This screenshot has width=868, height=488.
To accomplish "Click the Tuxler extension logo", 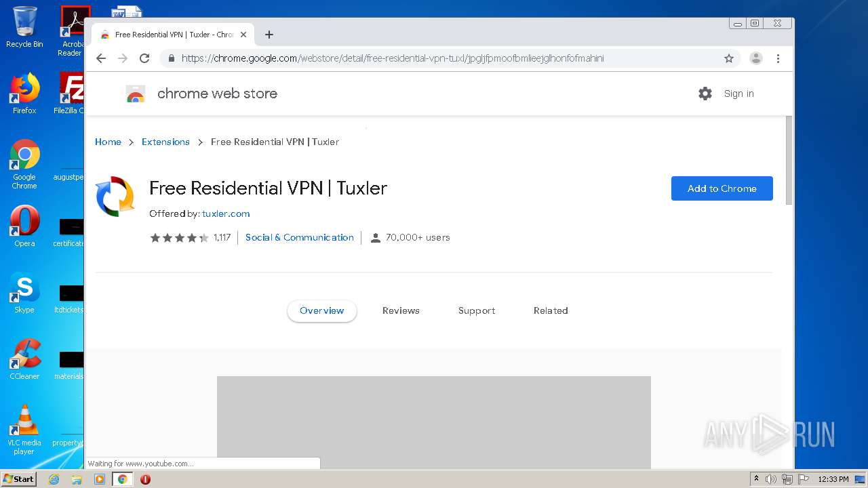I will [x=115, y=197].
